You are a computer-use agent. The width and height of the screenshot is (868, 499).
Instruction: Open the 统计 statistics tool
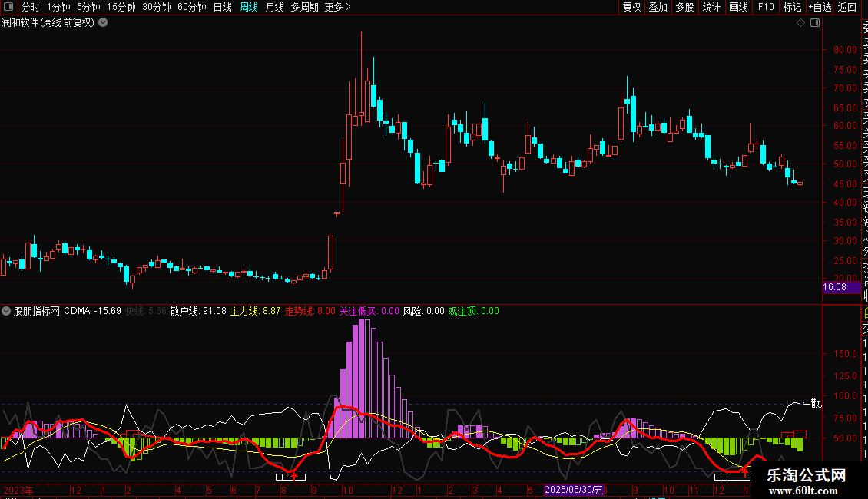pos(711,7)
